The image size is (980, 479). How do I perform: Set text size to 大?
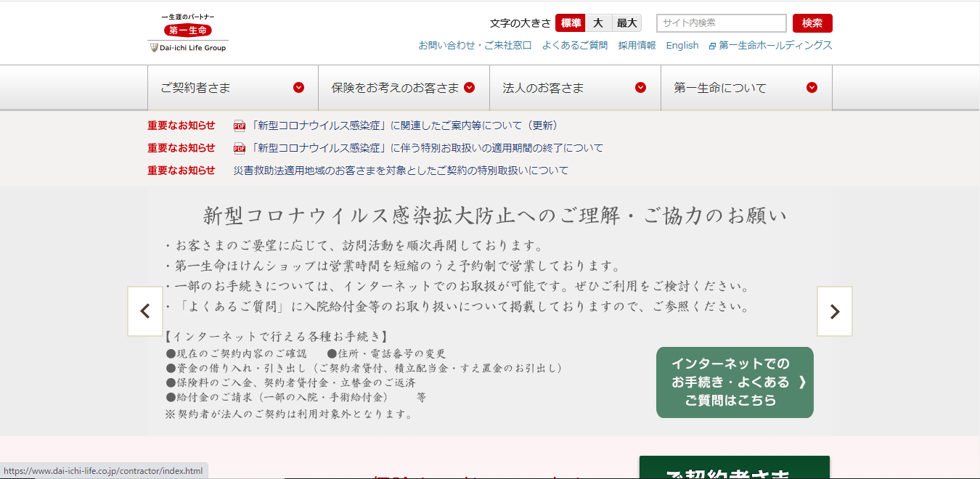pyautogui.click(x=598, y=23)
